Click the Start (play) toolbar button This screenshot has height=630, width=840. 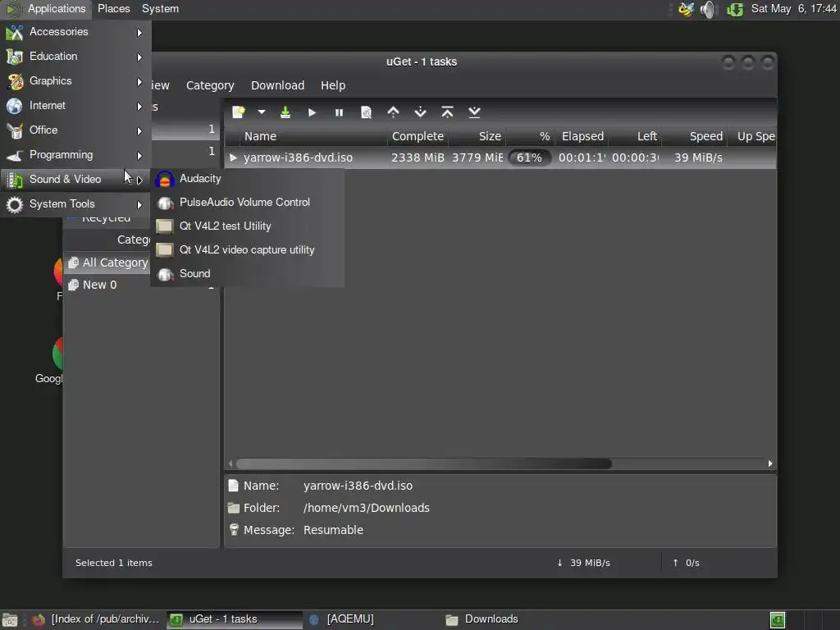[x=312, y=112]
